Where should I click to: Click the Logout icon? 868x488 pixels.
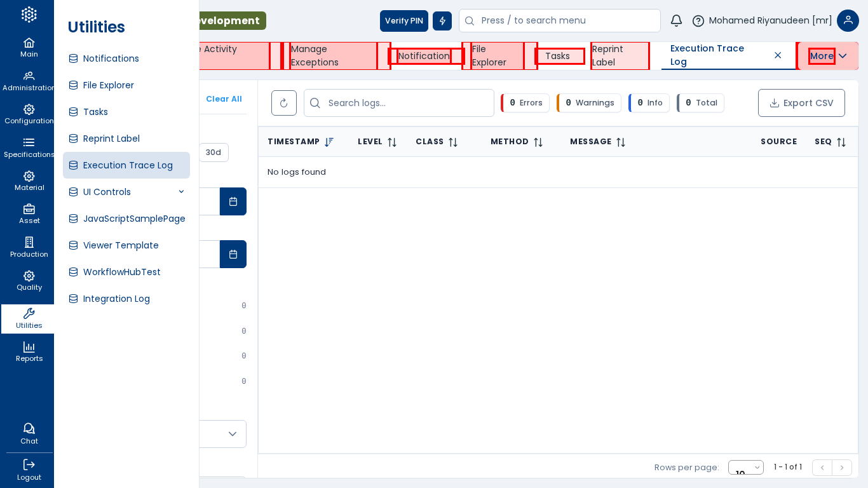tap(29, 470)
